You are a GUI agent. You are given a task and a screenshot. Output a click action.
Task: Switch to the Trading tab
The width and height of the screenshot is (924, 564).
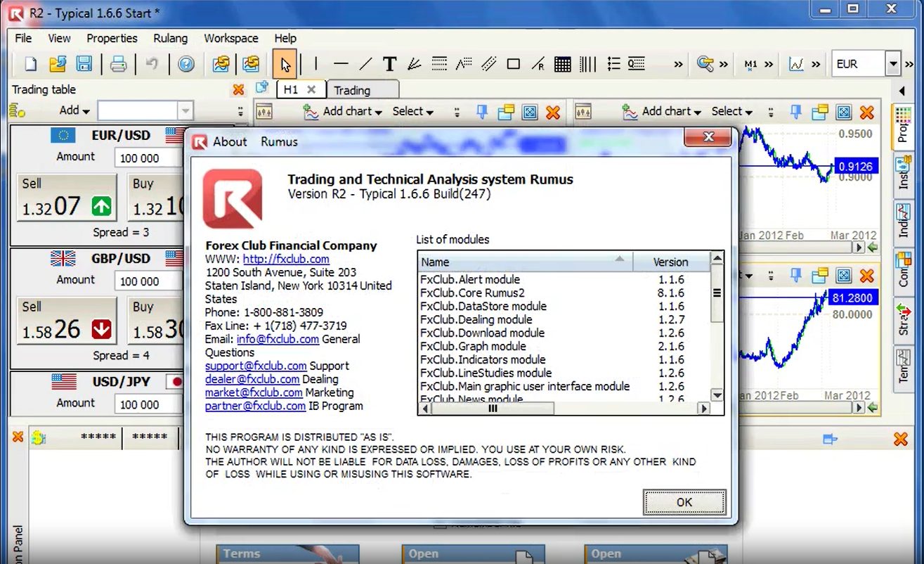pyautogui.click(x=352, y=90)
